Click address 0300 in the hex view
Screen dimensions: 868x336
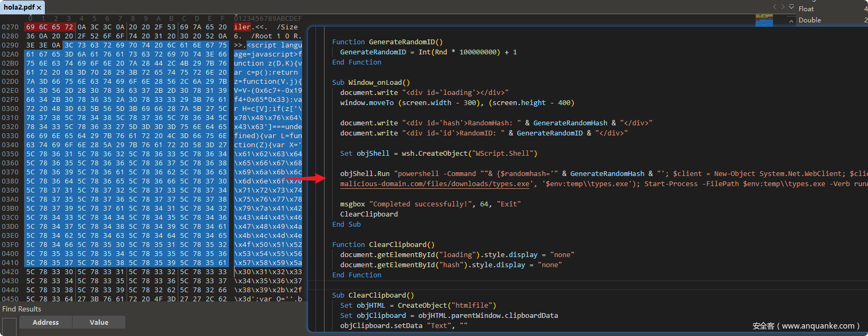tap(10, 109)
